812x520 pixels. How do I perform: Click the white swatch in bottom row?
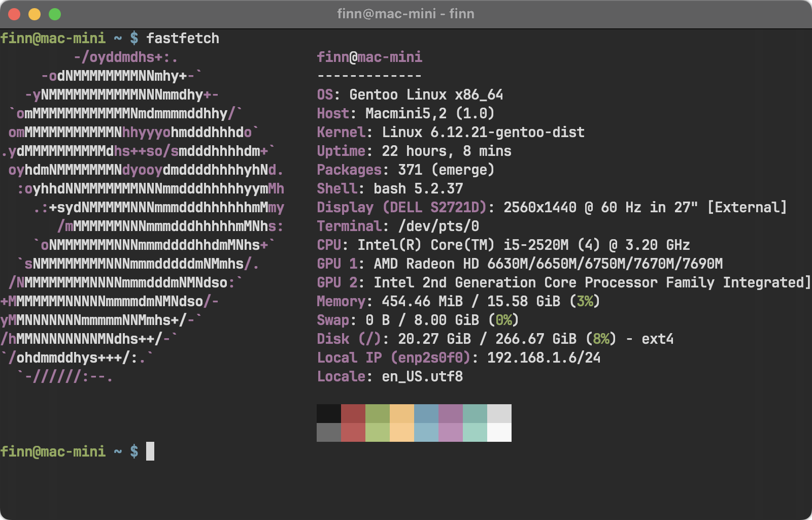click(x=499, y=432)
